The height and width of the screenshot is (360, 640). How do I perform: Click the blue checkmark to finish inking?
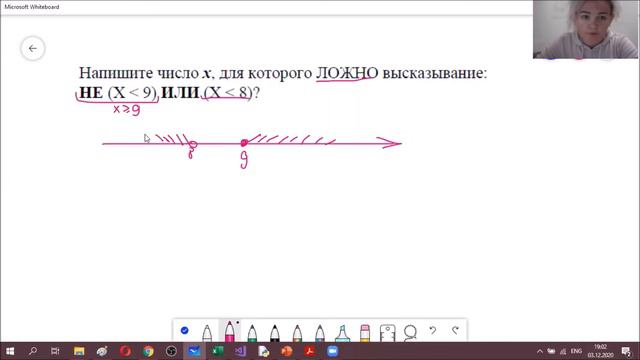point(184,330)
